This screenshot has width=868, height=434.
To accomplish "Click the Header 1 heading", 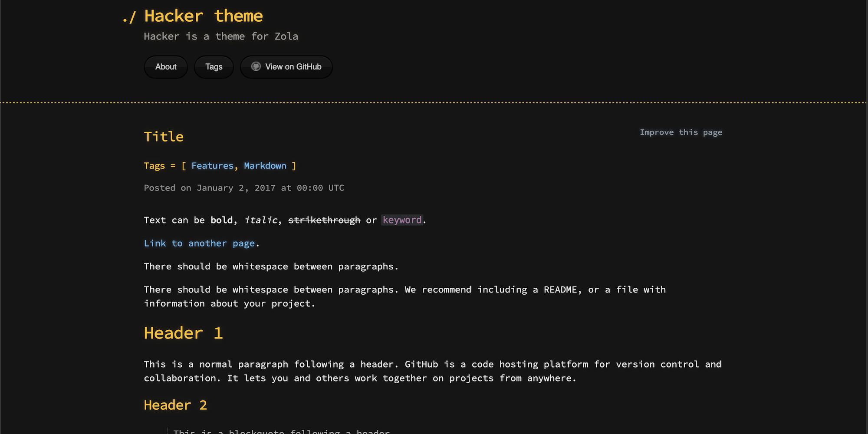I will click(183, 333).
